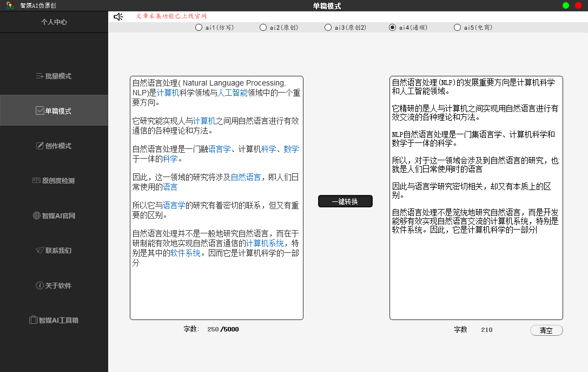Click the single article checkbox icon
588x372 pixels.
pyautogui.click(x=39, y=110)
